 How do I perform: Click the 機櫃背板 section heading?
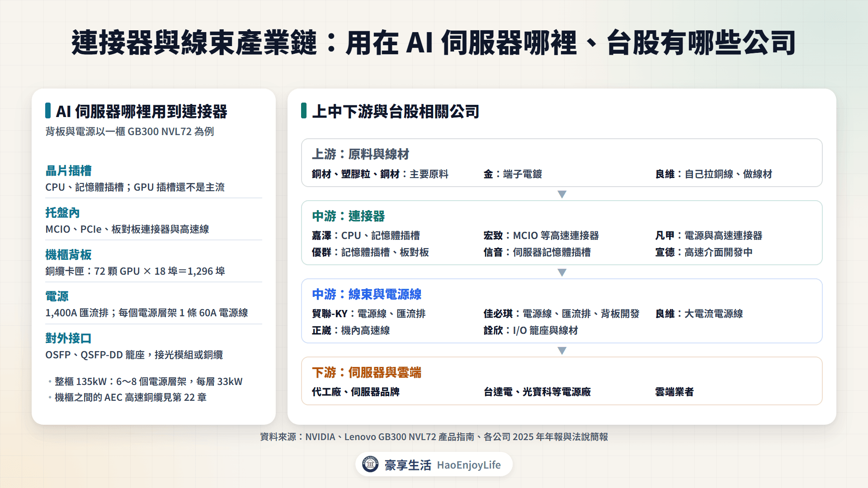click(x=68, y=255)
